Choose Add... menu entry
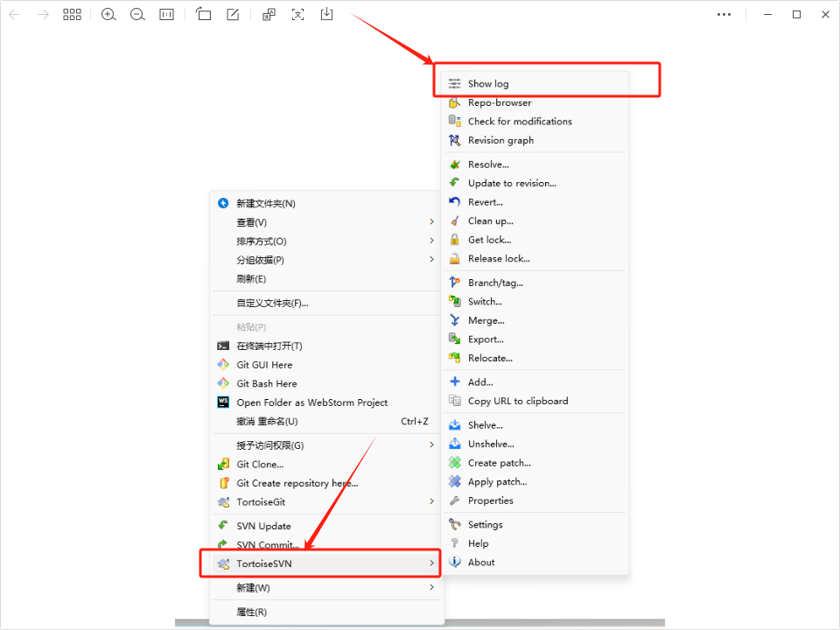Image resolution: width=840 pixels, height=630 pixels. point(535,382)
